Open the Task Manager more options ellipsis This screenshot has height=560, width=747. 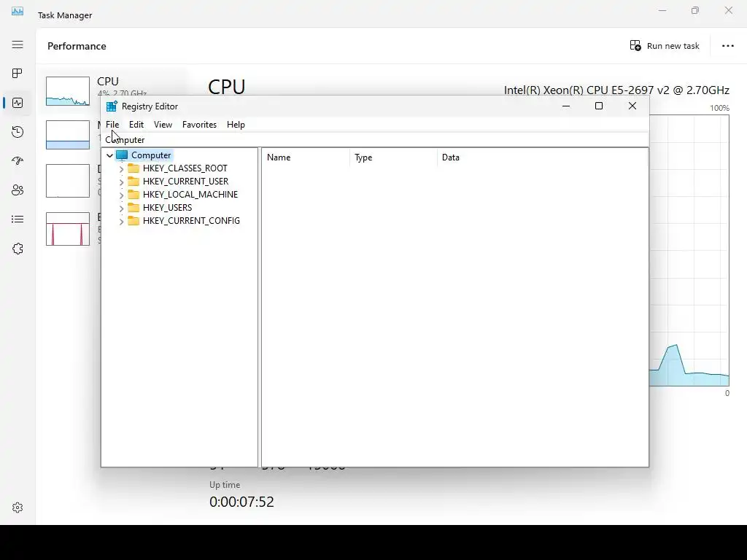727,46
